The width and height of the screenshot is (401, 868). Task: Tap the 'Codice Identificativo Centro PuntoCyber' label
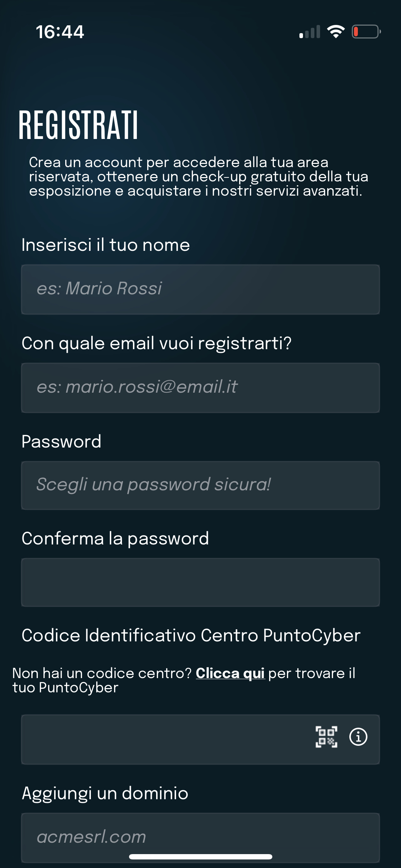tap(191, 635)
